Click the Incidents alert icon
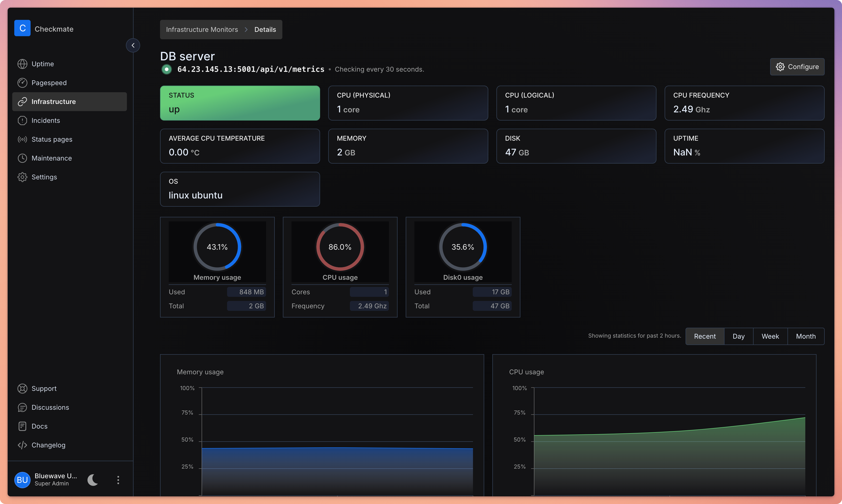842x504 pixels. click(x=22, y=120)
